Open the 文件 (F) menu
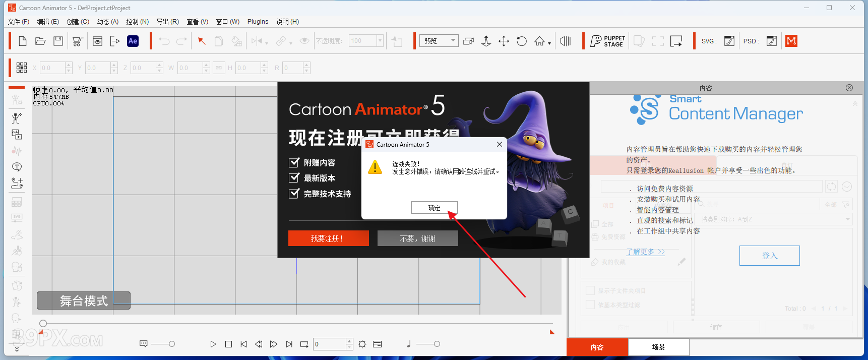The image size is (868, 360). tap(19, 22)
